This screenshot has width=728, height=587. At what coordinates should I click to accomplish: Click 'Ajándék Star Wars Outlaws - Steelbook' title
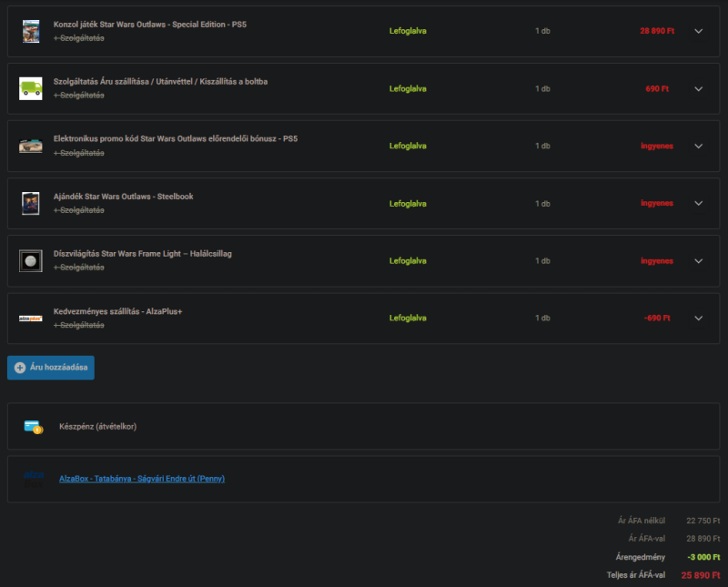coord(123,197)
